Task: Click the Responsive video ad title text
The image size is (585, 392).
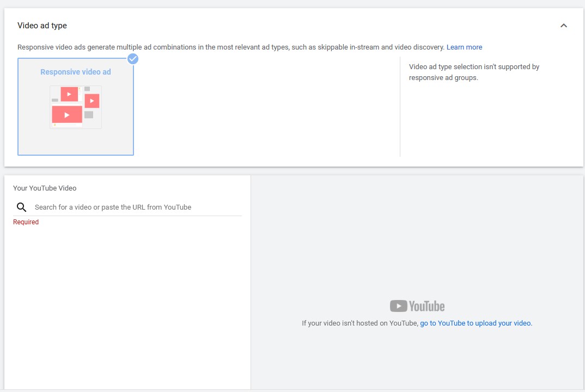Action: pyautogui.click(x=76, y=72)
